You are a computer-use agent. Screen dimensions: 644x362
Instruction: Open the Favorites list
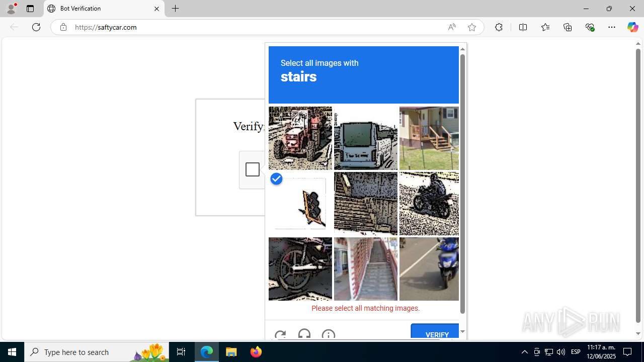coord(545,27)
